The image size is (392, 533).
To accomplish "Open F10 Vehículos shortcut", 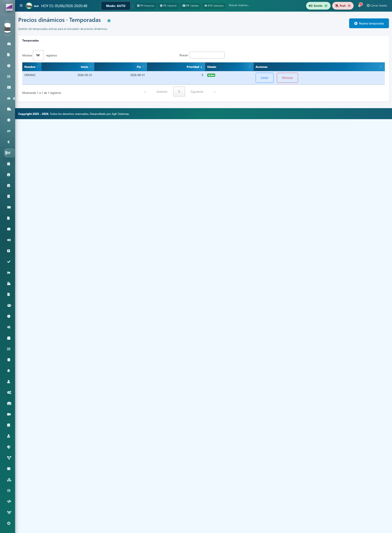I will click(214, 6).
